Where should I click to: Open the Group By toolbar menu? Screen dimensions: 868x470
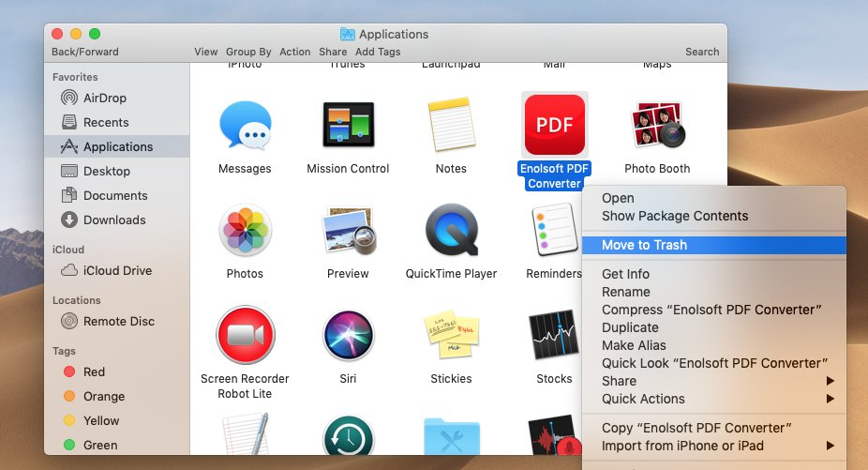point(248,52)
